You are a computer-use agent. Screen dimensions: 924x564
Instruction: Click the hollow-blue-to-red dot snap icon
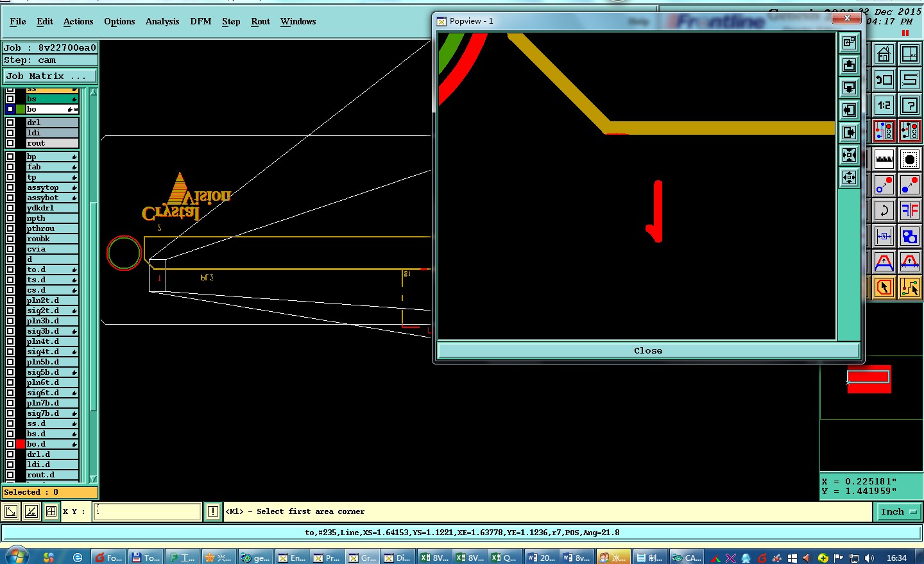pos(884,185)
